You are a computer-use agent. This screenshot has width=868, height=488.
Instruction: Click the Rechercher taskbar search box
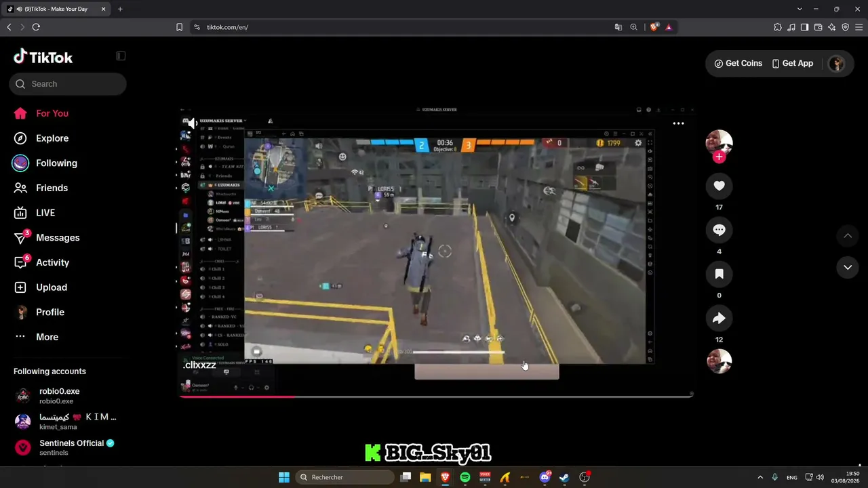coord(343,477)
